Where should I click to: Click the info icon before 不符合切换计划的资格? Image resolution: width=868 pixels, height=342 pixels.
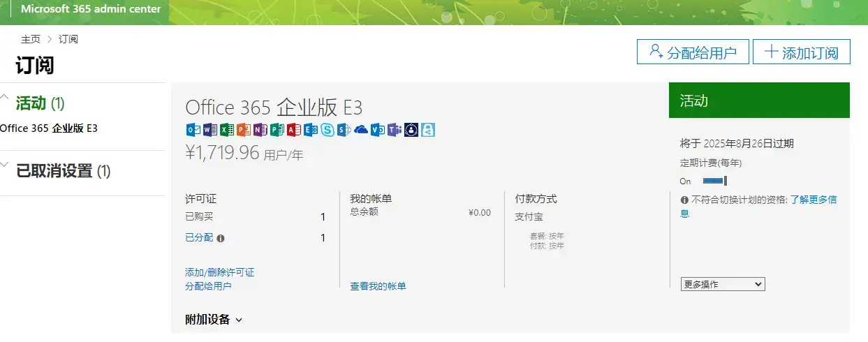(685, 200)
